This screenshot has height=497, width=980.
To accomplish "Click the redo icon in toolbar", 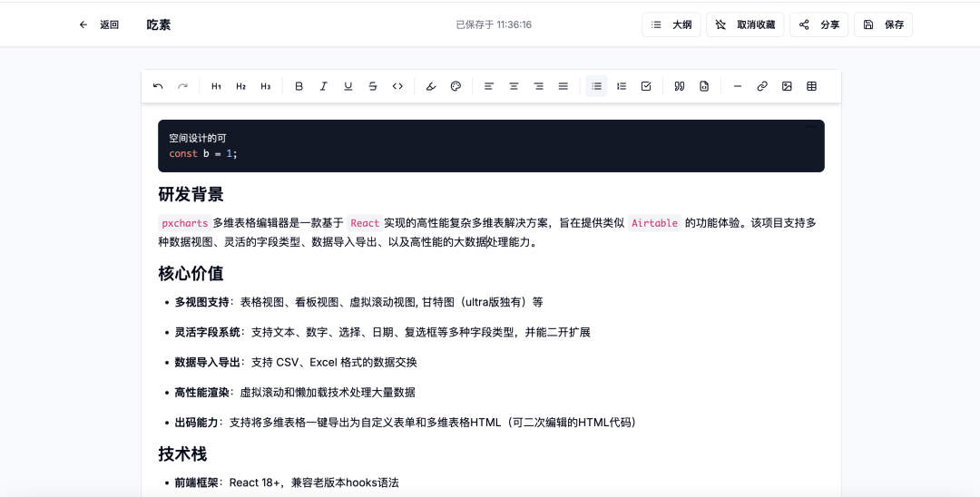I will (x=182, y=86).
